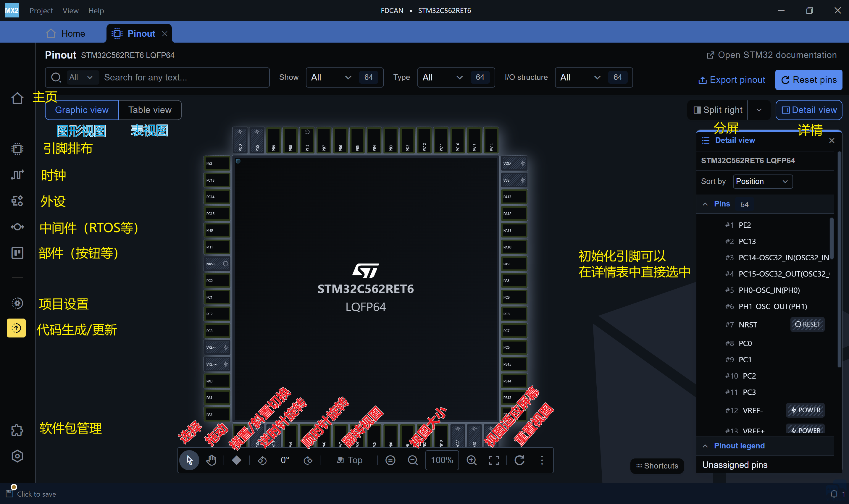Close the Detail view panel

[832, 140]
